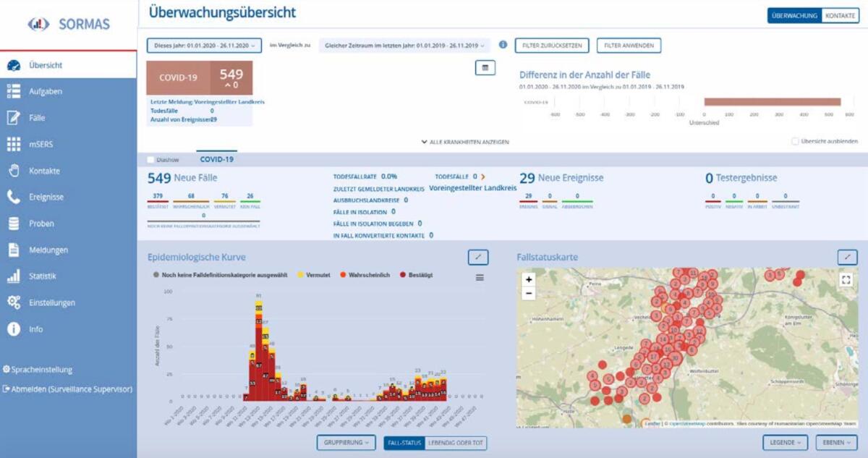The height and width of the screenshot is (458, 868).
Task: Toggle the Diashow checkbox
Action: click(x=151, y=160)
